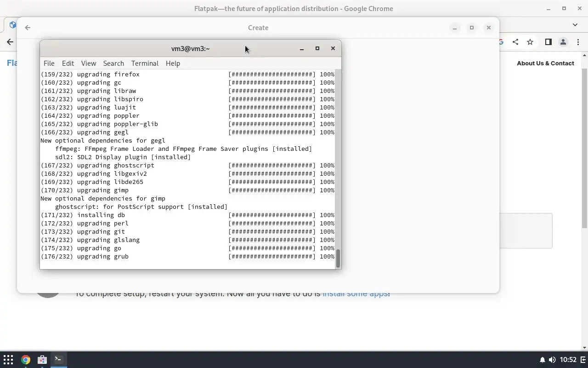Image resolution: width=588 pixels, height=368 pixels.
Task: Toggle Chrome's side panel icon
Action: click(548, 42)
